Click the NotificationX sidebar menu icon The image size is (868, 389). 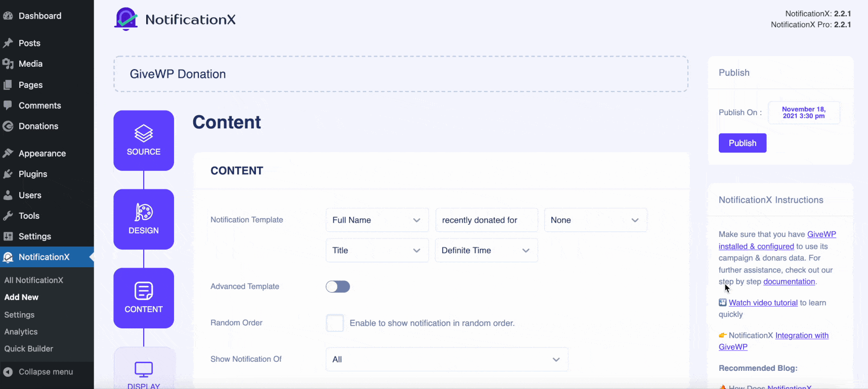pyautogui.click(x=8, y=257)
